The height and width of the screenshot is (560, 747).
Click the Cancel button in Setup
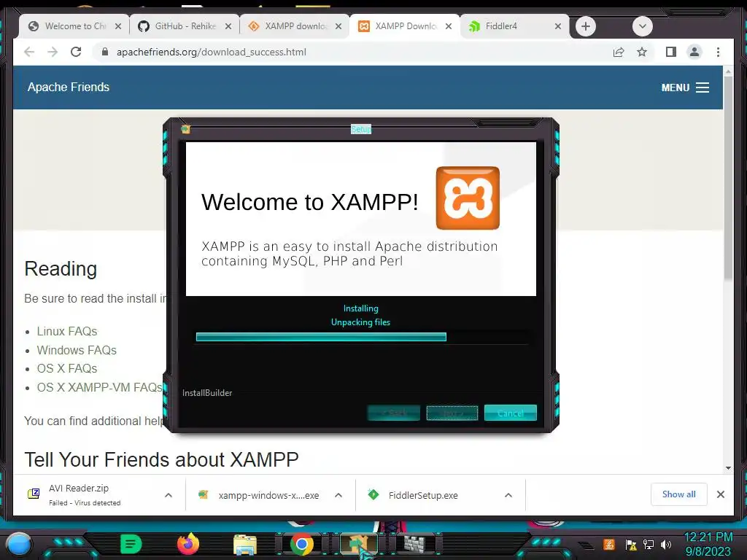coord(510,413)
